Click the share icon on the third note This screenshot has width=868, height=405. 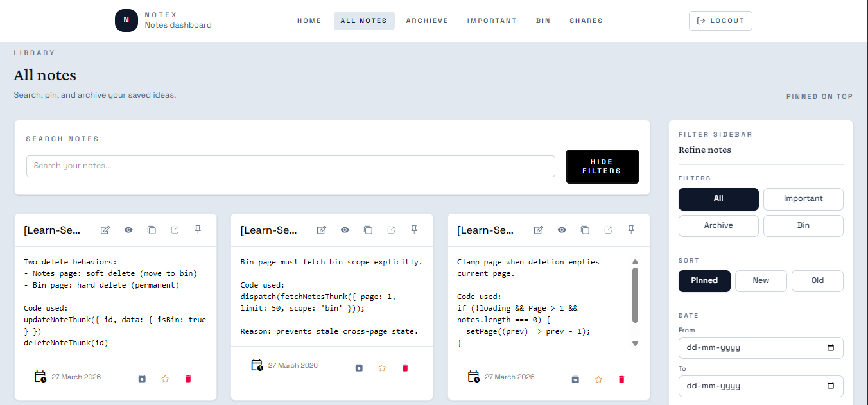[608, 230]
